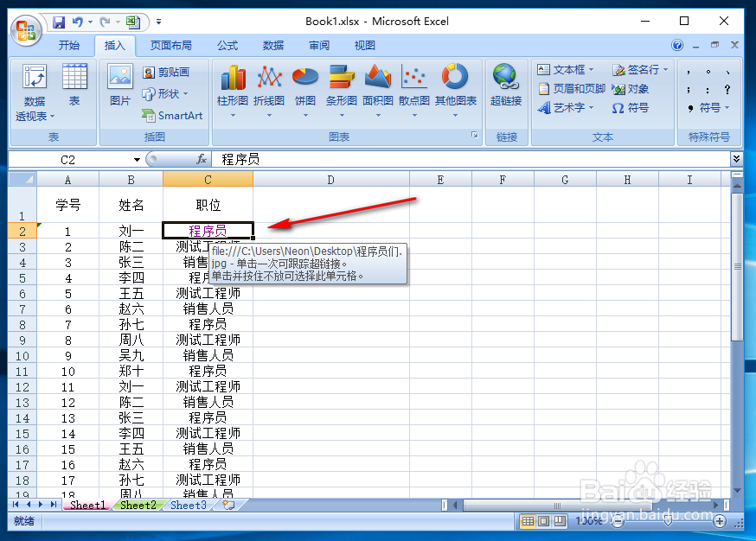Insert a 柱形图 column chart

(x=231, y=82)
